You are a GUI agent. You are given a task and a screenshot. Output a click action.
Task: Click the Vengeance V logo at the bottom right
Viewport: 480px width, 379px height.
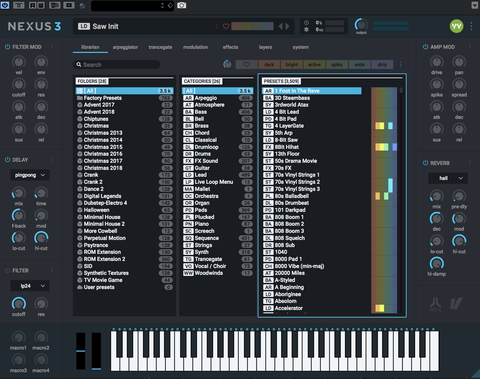(456, 303)
